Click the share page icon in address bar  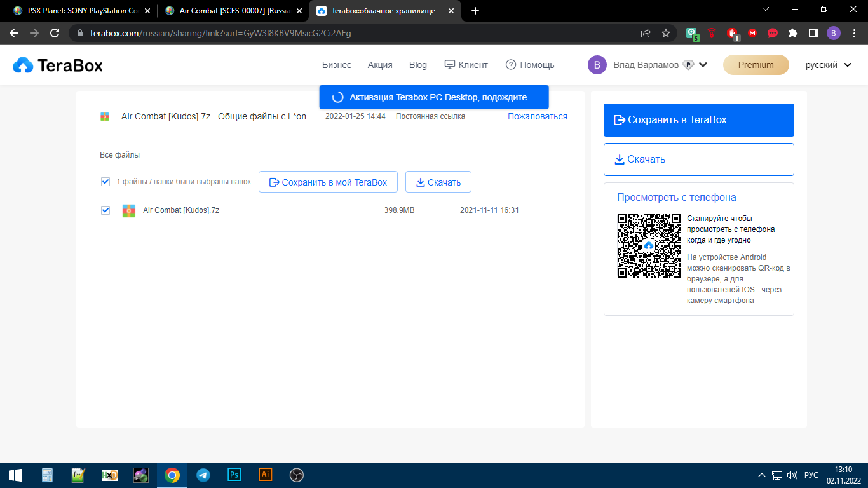(x=646, y=33)
